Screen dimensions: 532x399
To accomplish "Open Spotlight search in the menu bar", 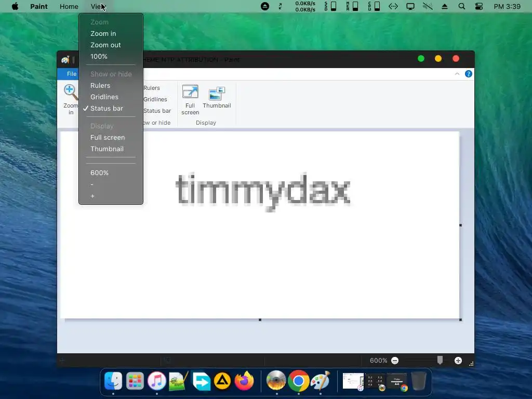I will pyautogui.click(x=461, y=6).
